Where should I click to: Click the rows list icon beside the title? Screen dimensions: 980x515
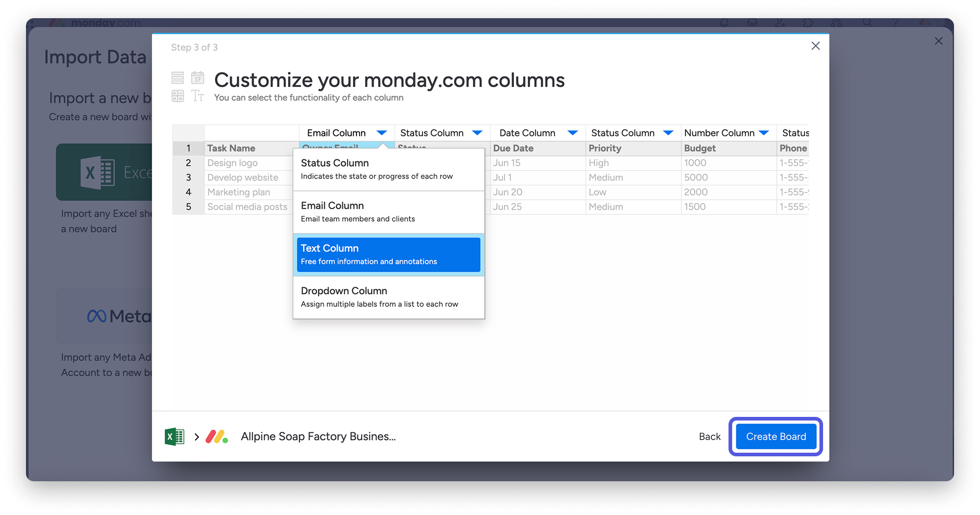click(x=178, y=78)
